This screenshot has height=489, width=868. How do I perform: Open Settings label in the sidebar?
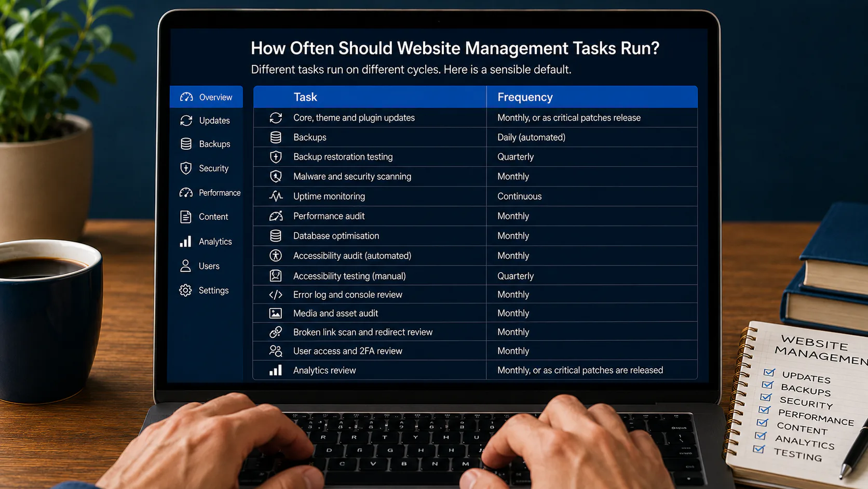click(x=213, y=290)
